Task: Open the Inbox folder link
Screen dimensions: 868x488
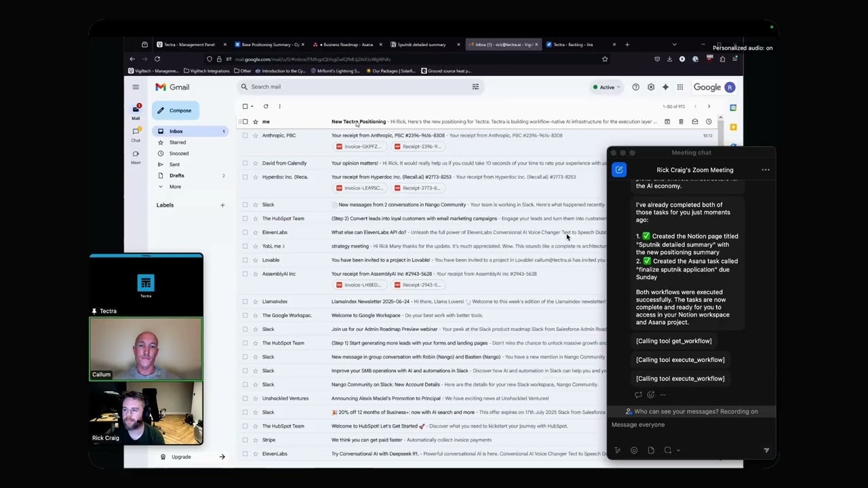Action: click(176, 131)
